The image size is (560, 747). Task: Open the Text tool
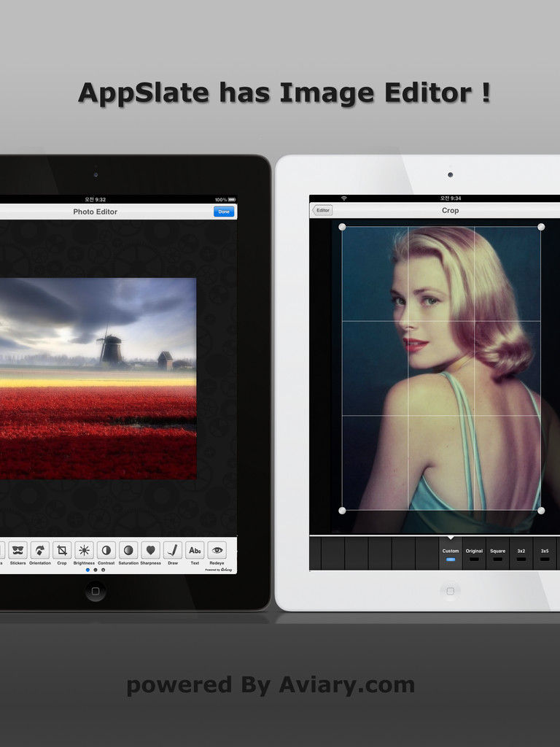pos(195,553)
